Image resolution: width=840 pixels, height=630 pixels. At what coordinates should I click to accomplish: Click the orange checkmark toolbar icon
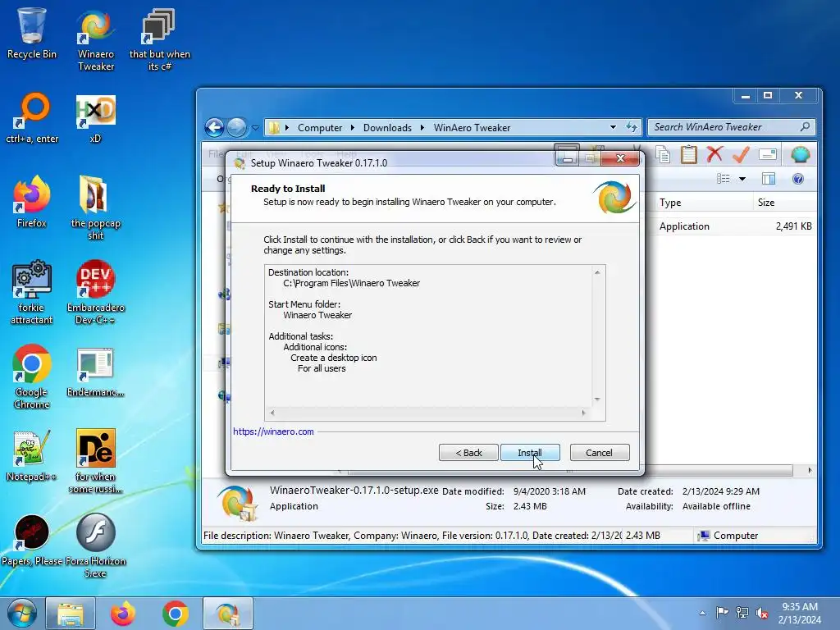[x=741, y=154]
